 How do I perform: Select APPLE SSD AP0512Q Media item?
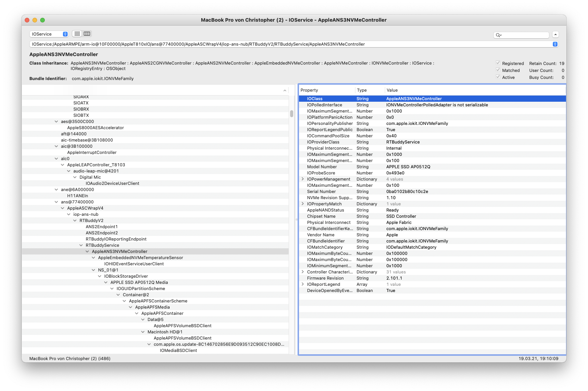pyautogui.click(x=139, y=282)
